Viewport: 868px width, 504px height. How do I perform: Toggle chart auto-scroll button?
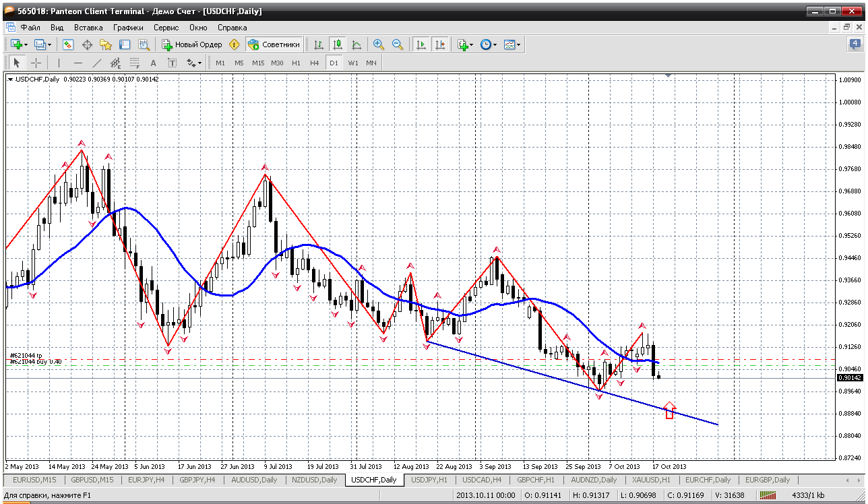pos(421,44)
